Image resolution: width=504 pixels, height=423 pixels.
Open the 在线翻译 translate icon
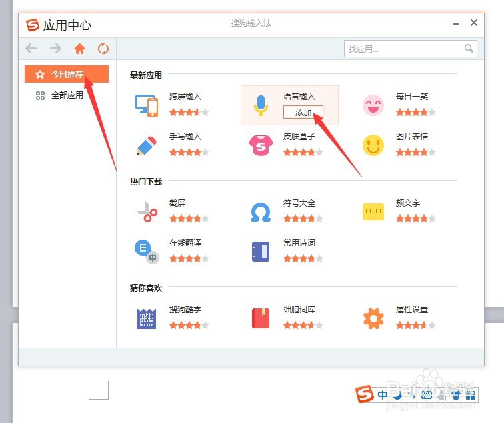(x=147, y=252)
